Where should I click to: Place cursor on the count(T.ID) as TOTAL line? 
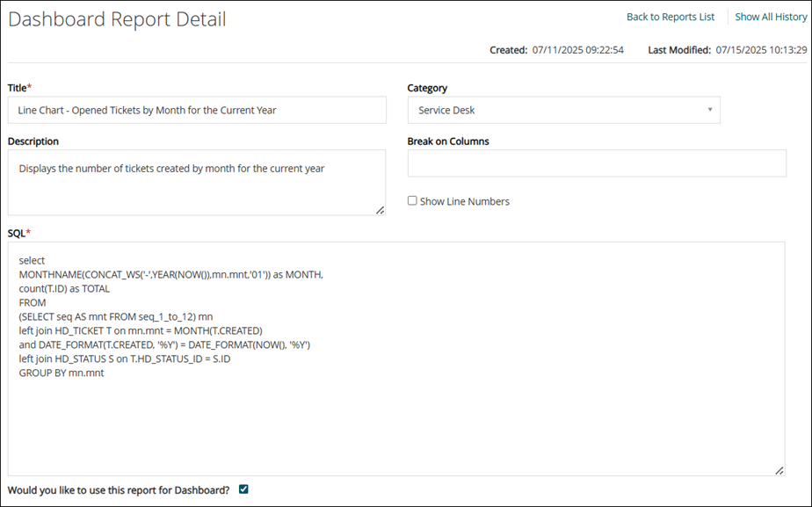pos(64,288)
